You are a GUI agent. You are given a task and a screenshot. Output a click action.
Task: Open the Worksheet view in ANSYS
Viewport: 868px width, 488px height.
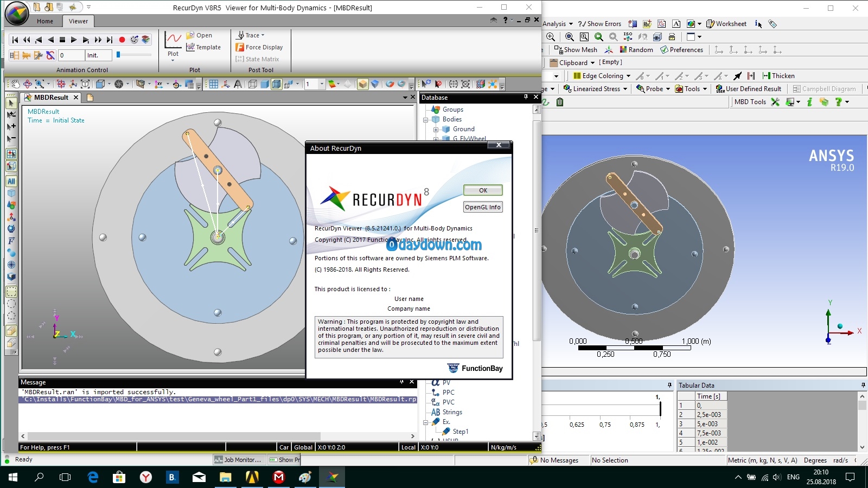726,24
